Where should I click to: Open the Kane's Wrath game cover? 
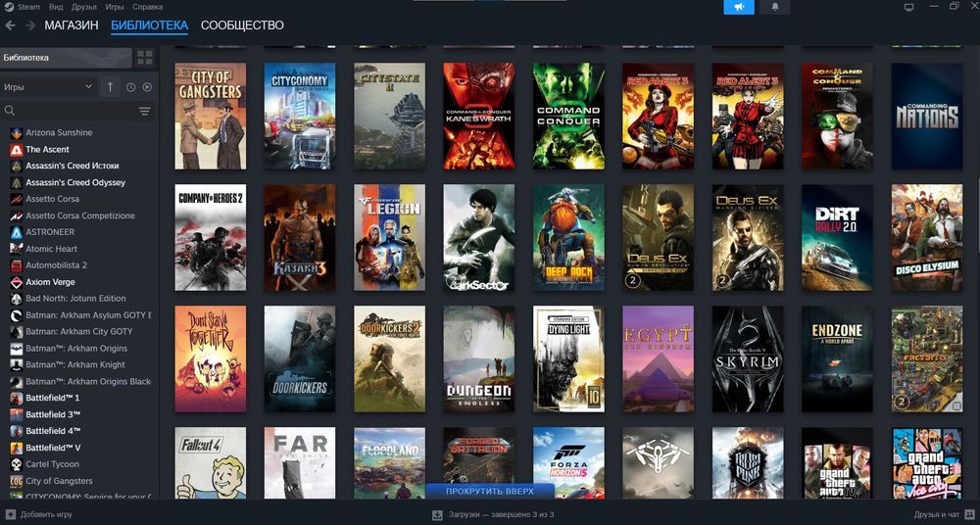coord(479,116)
